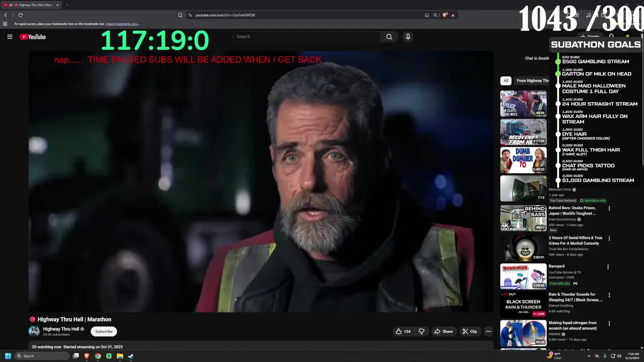Reload the page with refresh icon
The height and width of the screenshot is (362, 644).
(21, 15)
